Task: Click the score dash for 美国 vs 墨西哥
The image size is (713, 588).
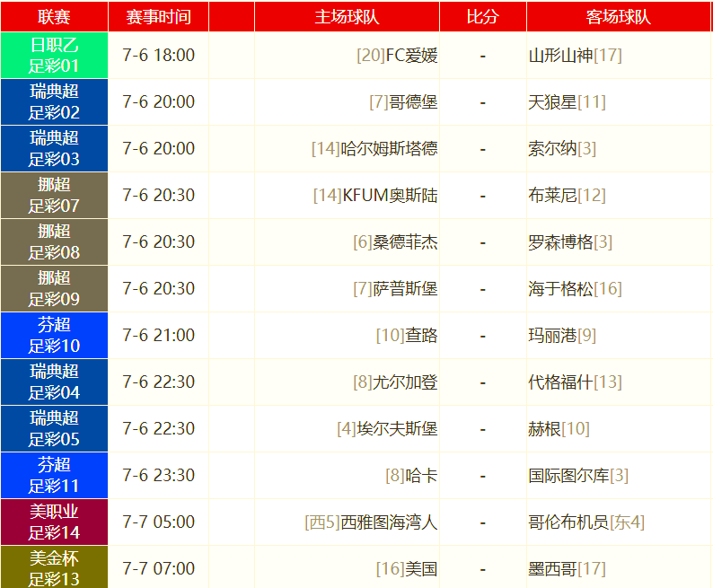Action: coord(483,570)
